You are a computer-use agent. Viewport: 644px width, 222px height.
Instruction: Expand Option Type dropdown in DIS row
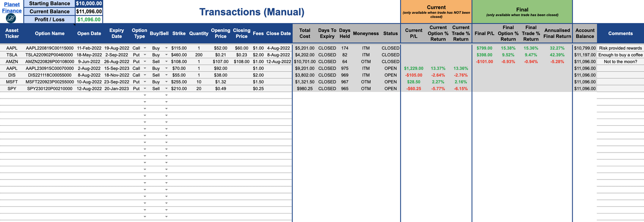(145, 75)
